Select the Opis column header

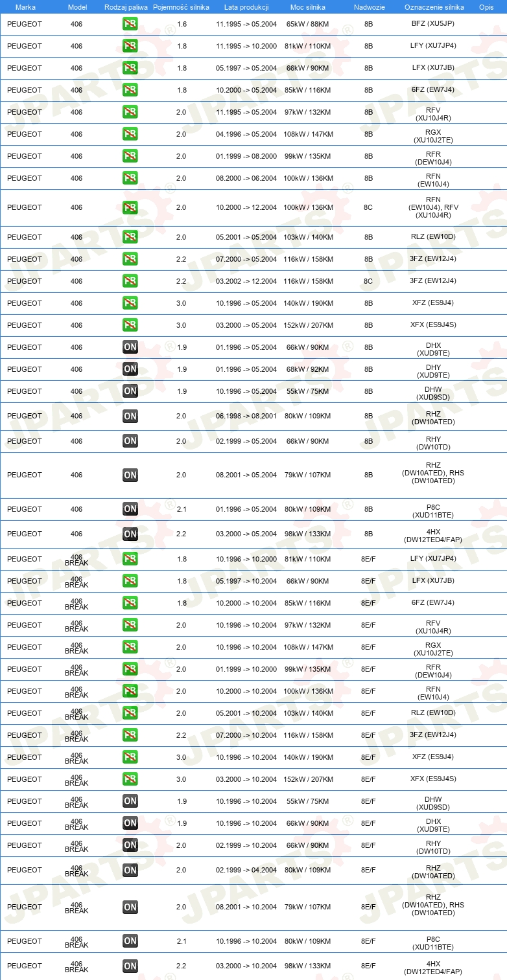click(486, 7)
